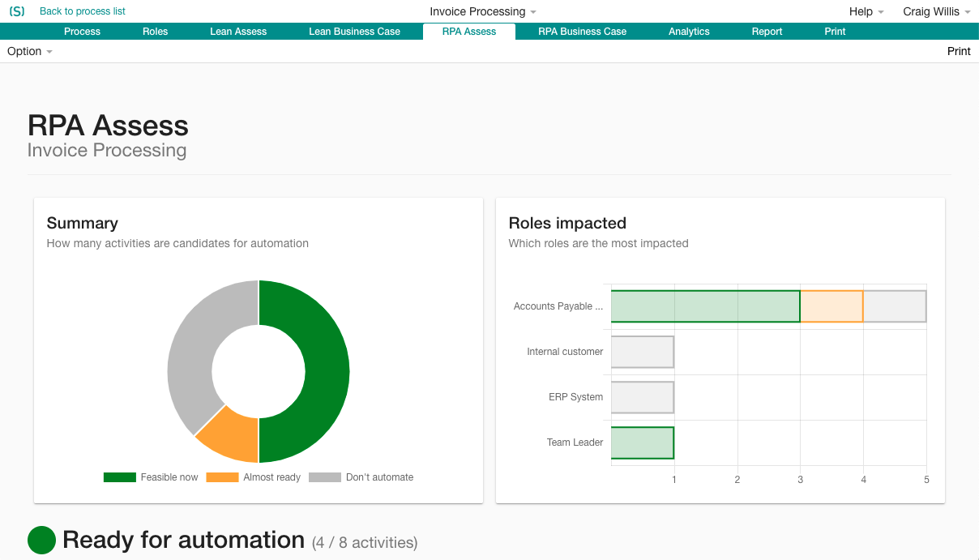Open the Option dropdown
The height and width of the screenshot is (560, 979).
30,51
